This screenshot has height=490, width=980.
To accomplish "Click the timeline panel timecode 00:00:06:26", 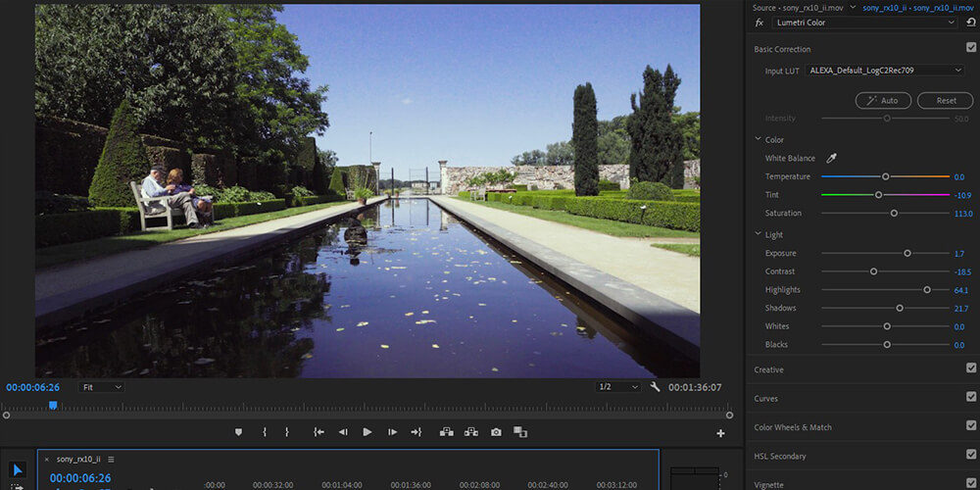I will point(80,478).
